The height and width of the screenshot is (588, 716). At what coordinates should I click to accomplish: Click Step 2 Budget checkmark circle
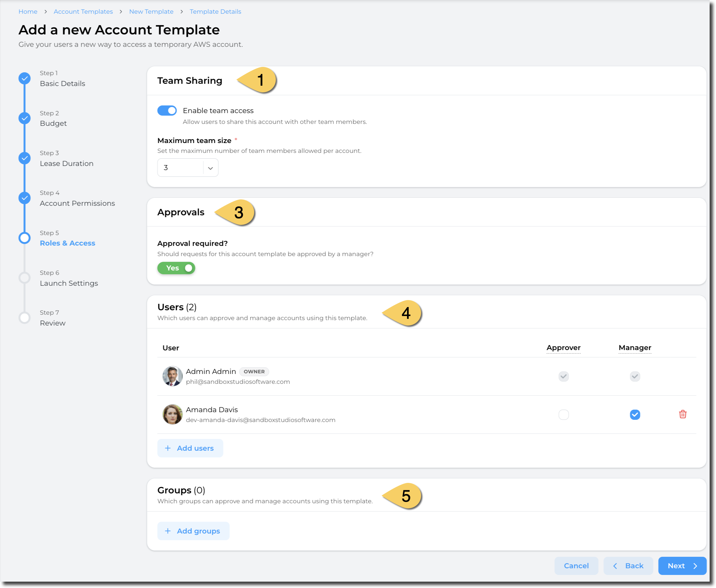(25, 118)
